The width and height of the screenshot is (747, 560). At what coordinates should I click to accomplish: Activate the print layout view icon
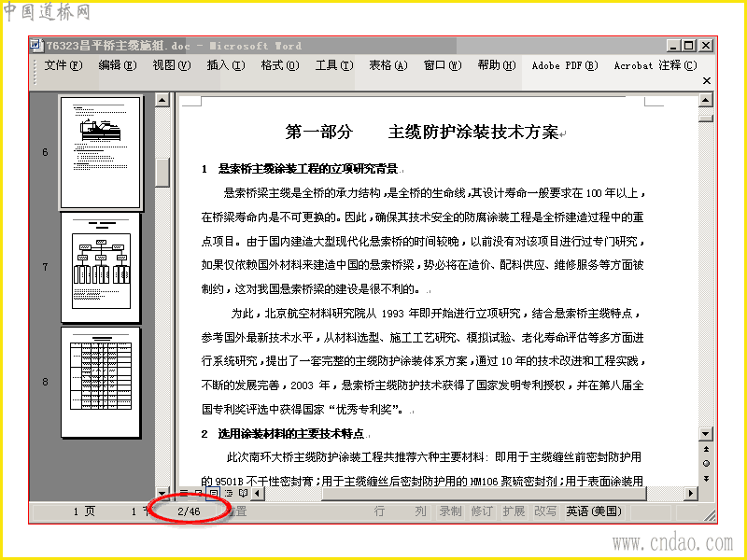[213, 493]
